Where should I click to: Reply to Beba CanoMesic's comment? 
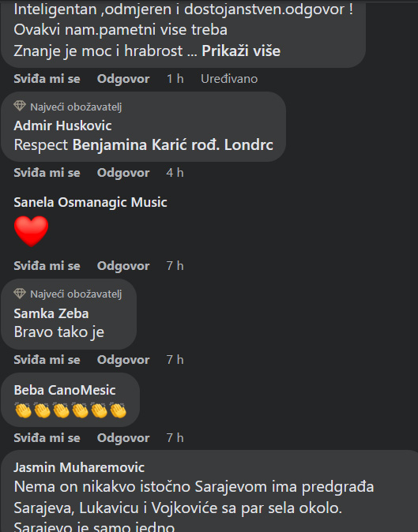pyautogui.click(x=123, y=438)
